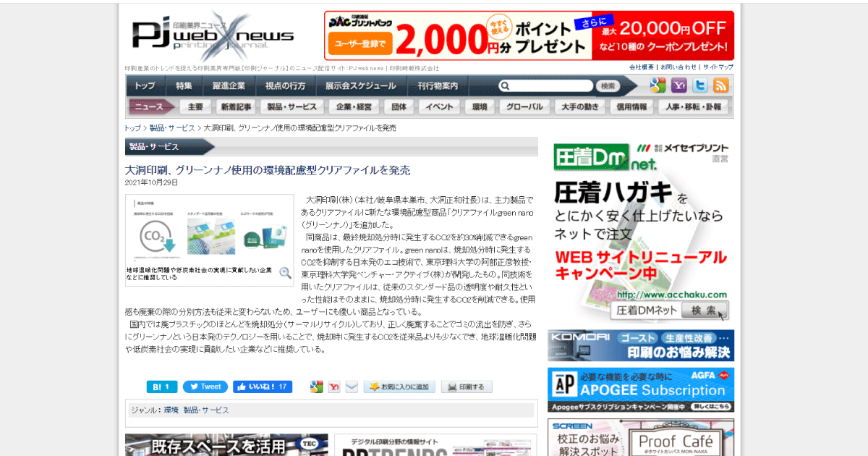Open the 展示会スケジュール menu item

pyautogui.click(x=360, y=85)
